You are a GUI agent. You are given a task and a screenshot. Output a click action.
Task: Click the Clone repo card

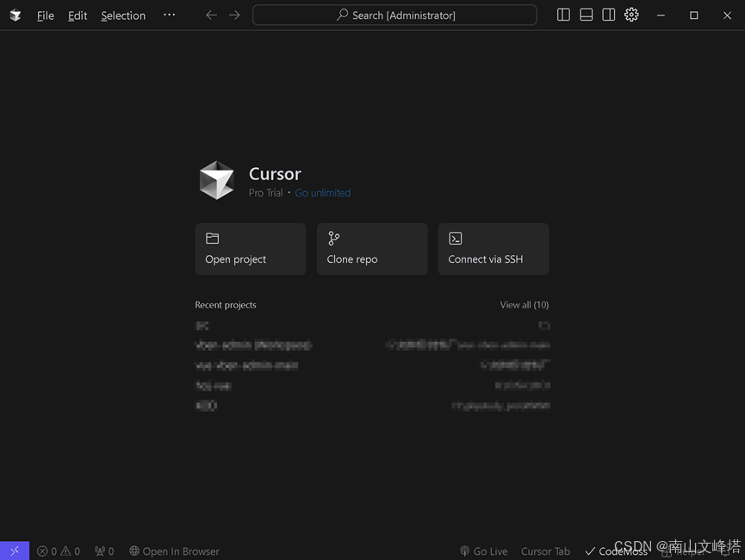click(x=372, y=249)
